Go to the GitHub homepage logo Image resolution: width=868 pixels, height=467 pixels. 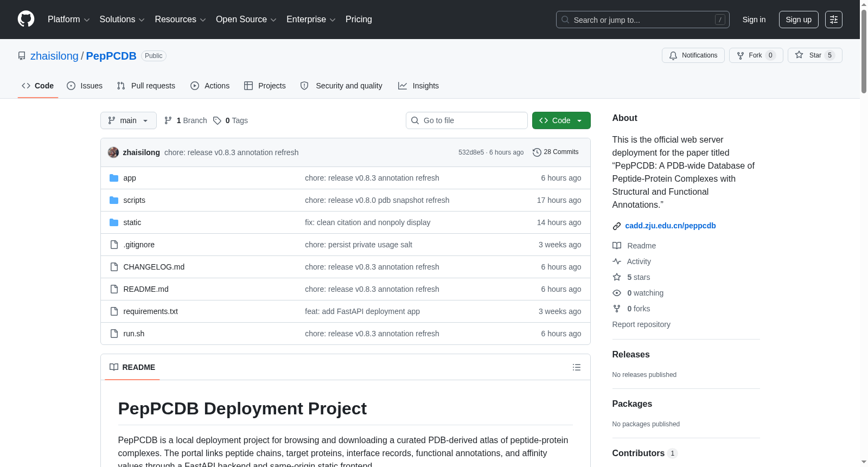26,20
